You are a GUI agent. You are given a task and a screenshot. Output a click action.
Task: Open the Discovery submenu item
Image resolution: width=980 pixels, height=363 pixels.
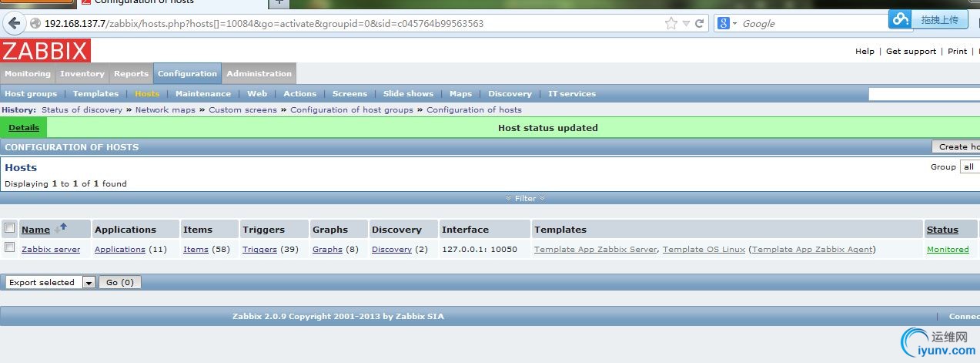pos(510,94)
